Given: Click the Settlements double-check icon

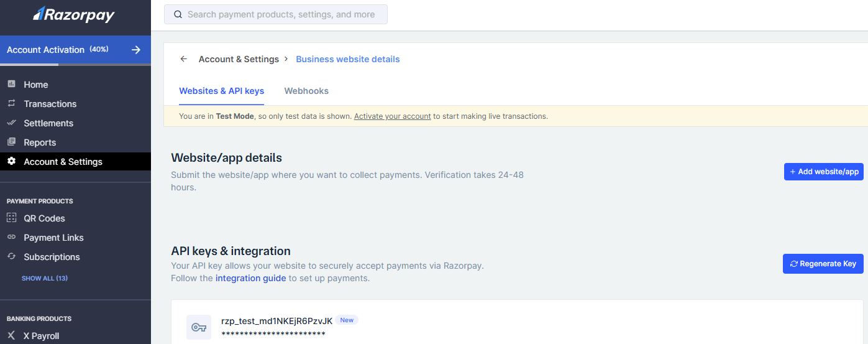Looking at the screenshot, I should (11, 123).
